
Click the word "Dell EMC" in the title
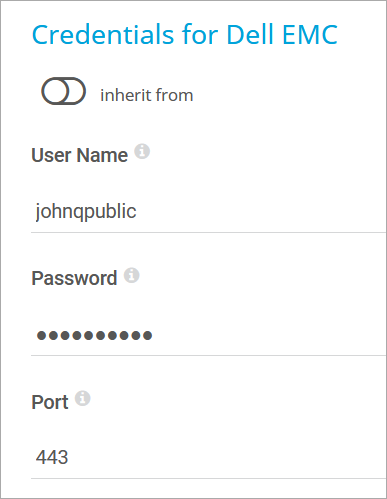282,34
